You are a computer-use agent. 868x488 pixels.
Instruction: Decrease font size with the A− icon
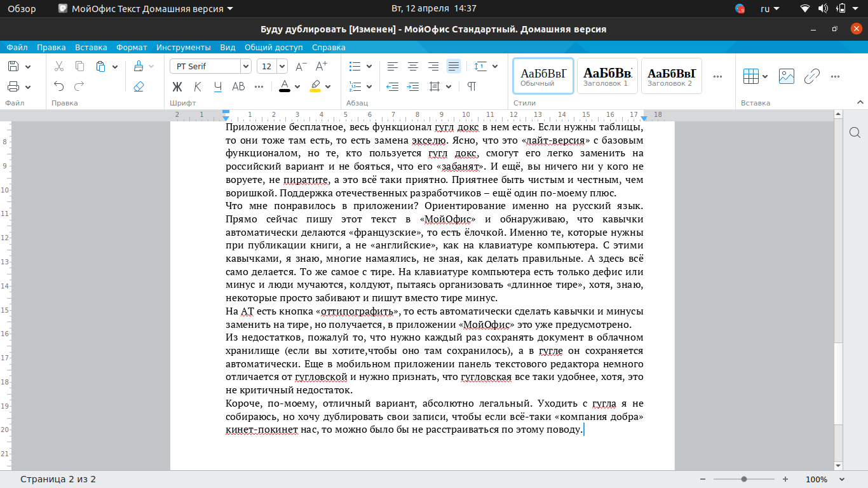pos(301,66)
